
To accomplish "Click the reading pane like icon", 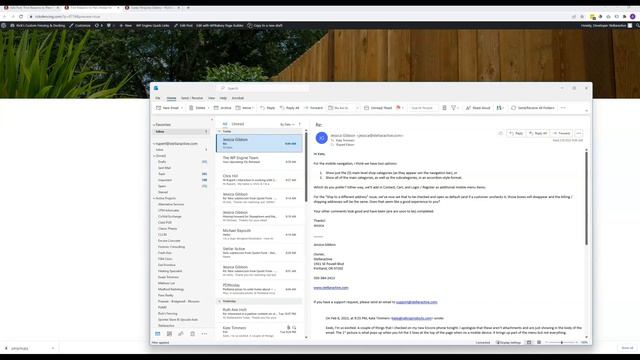I will 500,133.
